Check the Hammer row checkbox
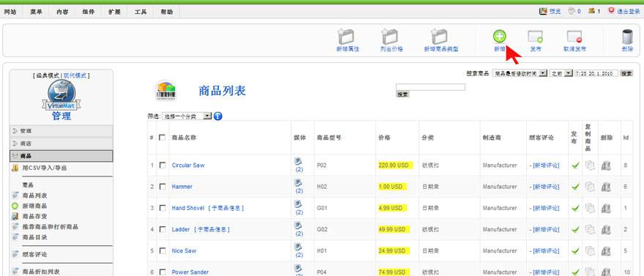 [162, 187]
